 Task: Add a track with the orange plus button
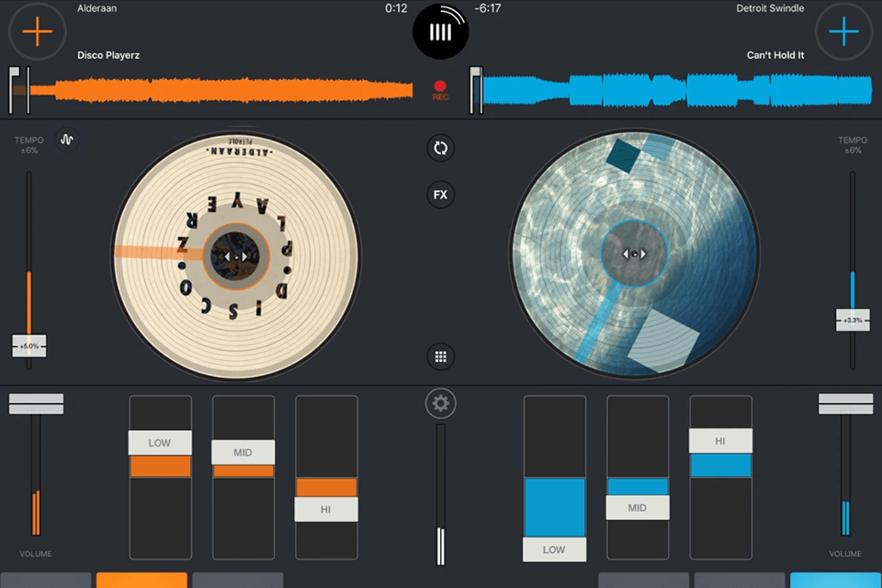pyautogui.click(x=37, y=31)
